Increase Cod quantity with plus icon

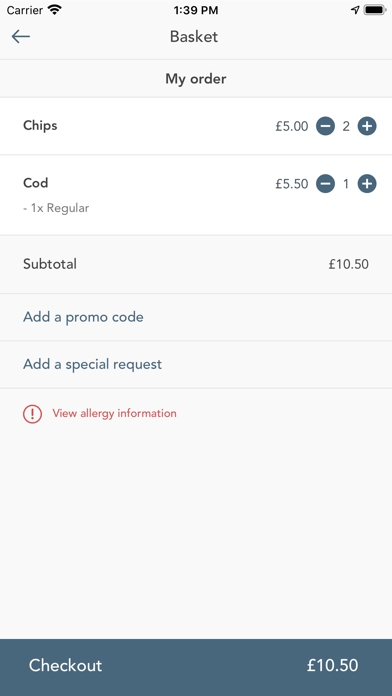(367, 184)
